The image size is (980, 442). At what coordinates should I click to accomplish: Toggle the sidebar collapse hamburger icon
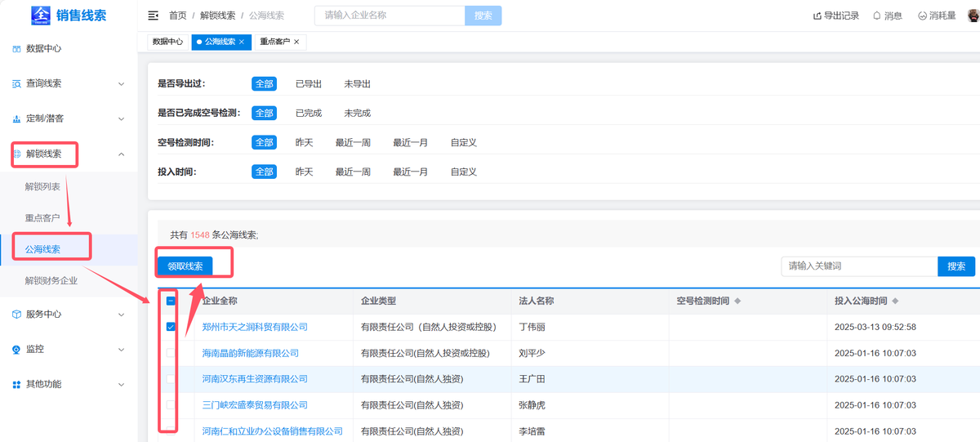(x=153, y=16)
